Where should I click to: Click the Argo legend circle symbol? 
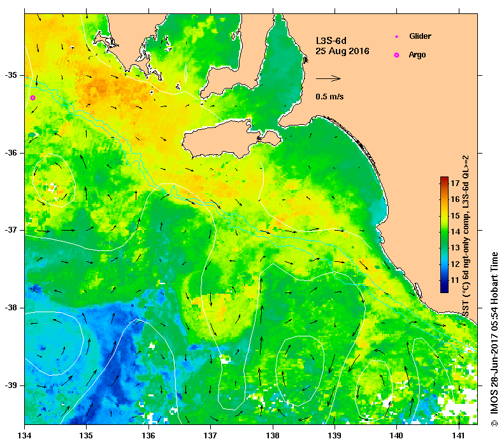(x=397, y=55)
